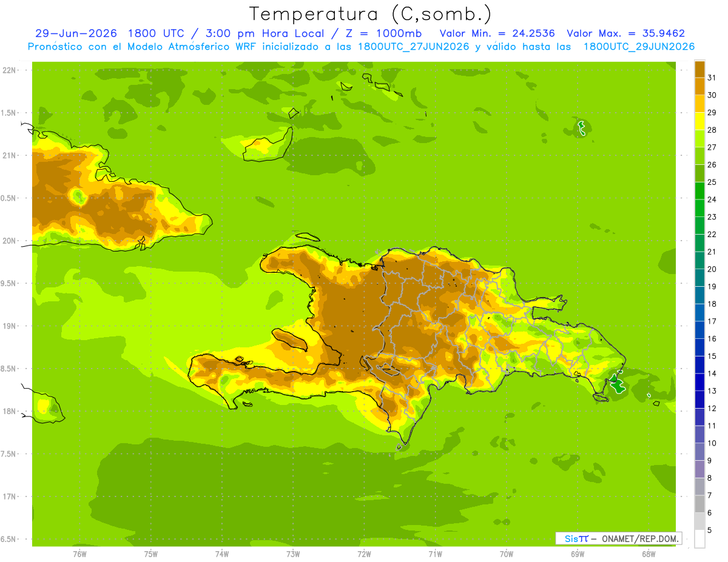Image resolution: width=728 pixels, height=562 pixels.
Task: Click the "74W" longitude label
Action: point(221,554)
